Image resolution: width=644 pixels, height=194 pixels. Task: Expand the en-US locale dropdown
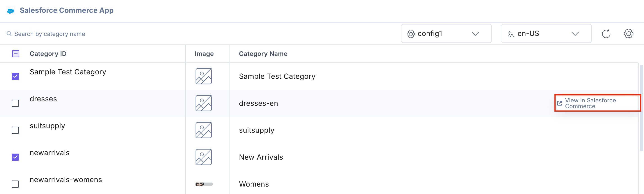tap(546, 34)
